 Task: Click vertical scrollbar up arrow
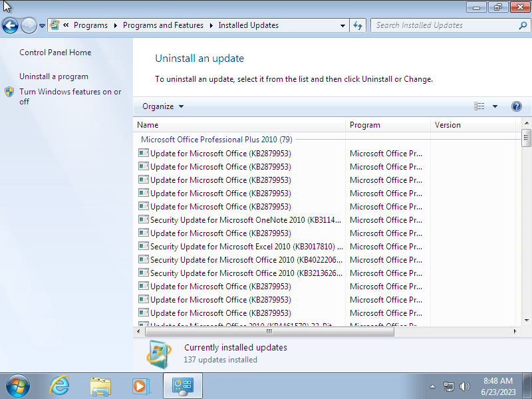[527, 123]
